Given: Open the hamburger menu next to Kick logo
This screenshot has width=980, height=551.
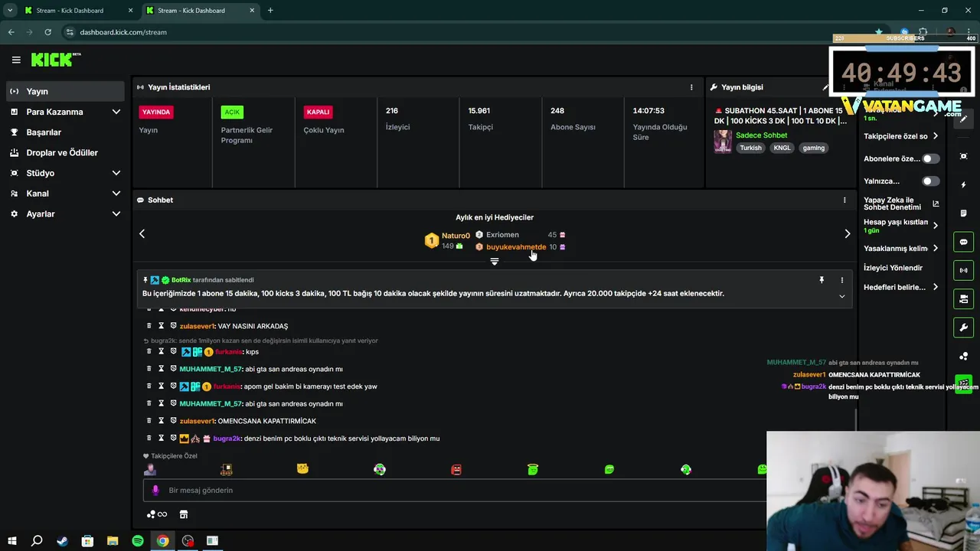Looking at the screenshot, I should (16, 60).
